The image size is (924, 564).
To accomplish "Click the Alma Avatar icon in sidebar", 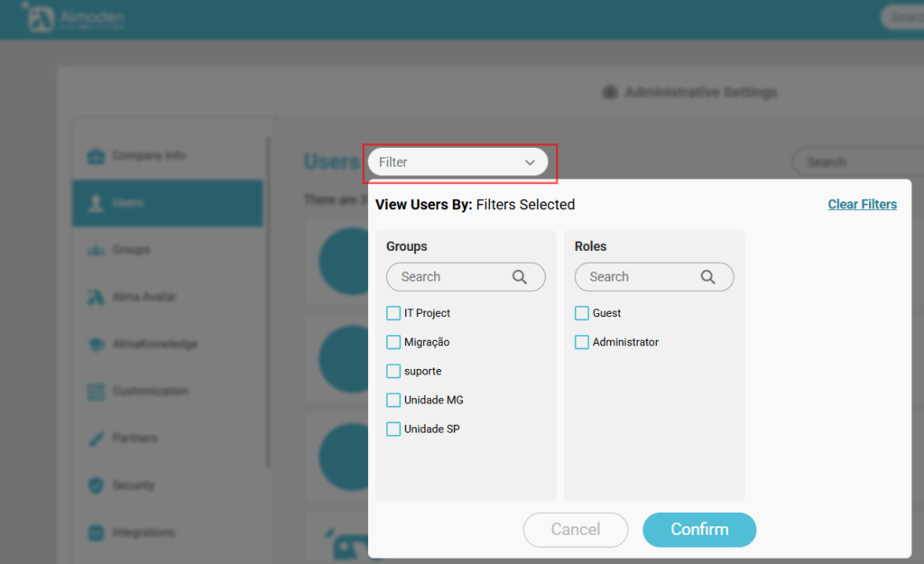I will [96, 297].
